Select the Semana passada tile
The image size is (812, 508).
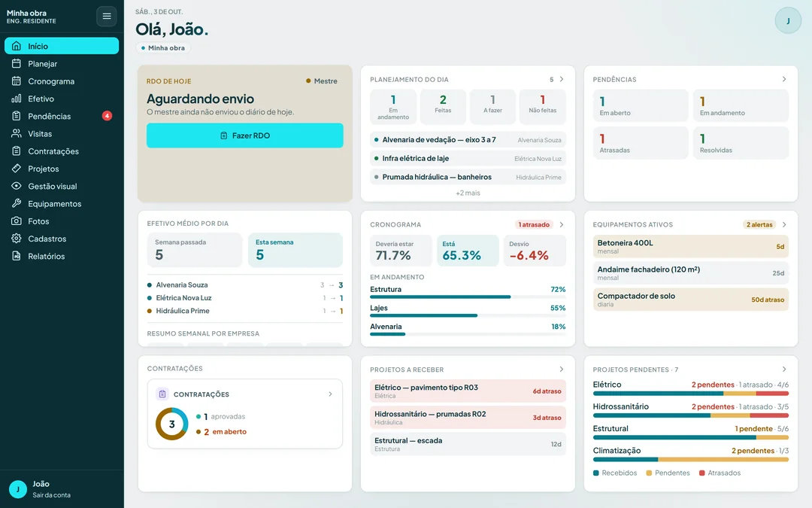(195, 250)
